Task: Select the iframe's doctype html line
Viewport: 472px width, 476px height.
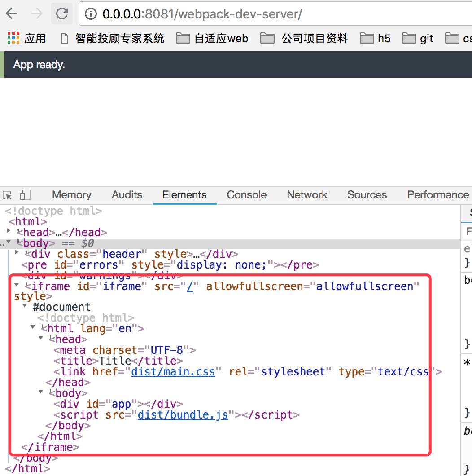Action: [86, 318]
